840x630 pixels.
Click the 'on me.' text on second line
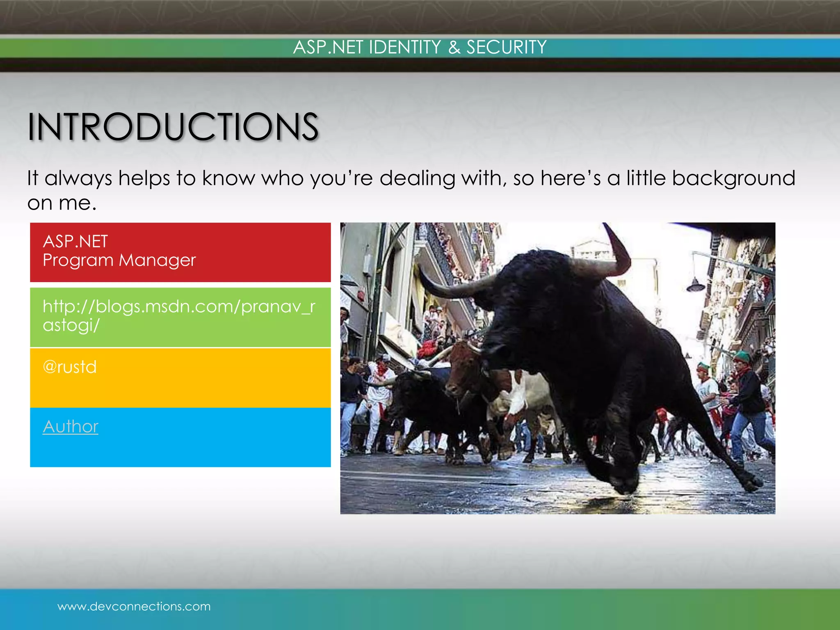[x=62, y=203]
